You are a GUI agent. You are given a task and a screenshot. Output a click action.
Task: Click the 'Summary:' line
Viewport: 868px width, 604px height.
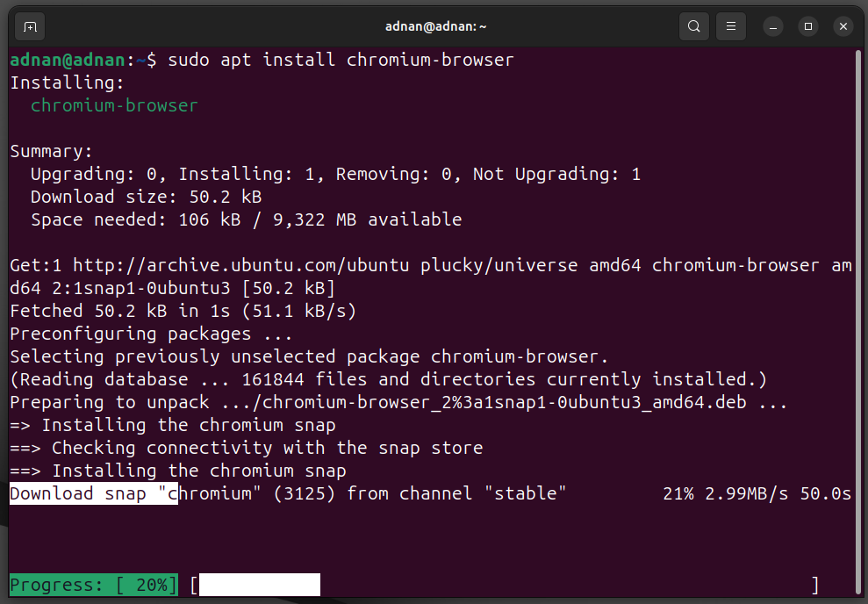[51, 151]
